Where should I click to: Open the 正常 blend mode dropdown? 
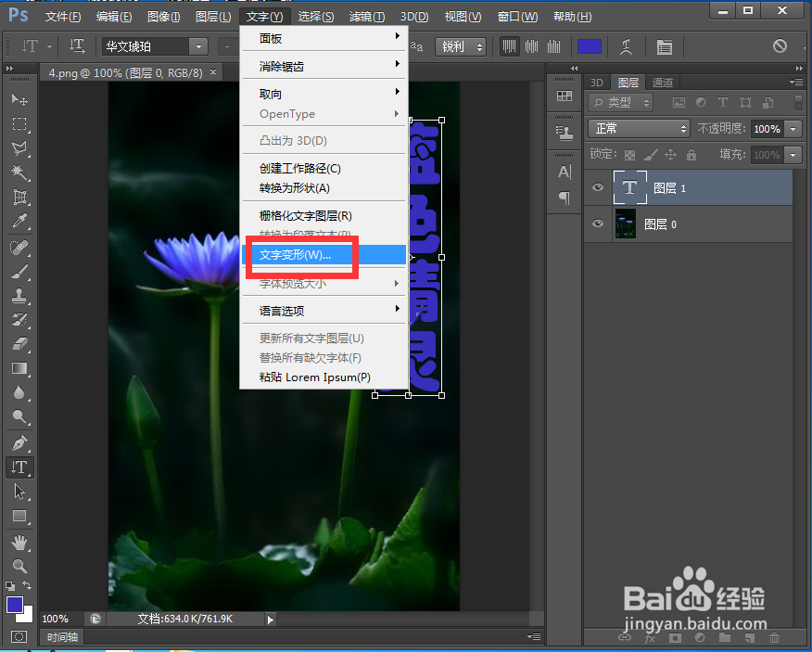[x=638, y=129]
